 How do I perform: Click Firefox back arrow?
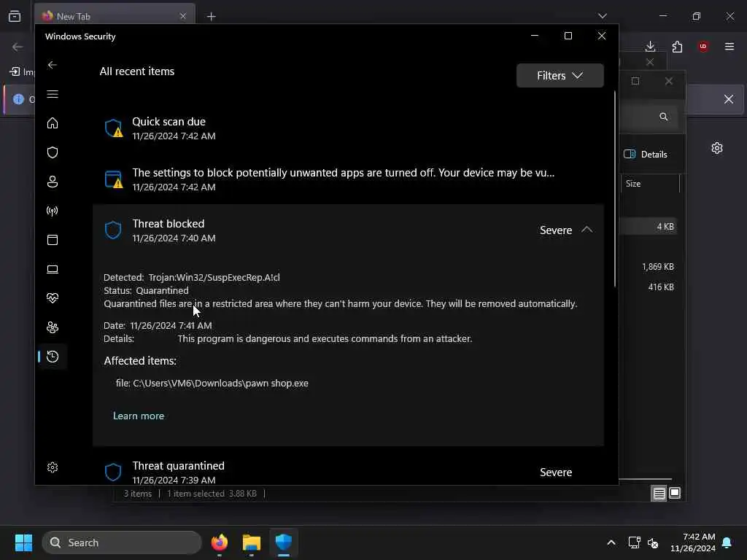pyautogui.click(x=18, y=47)
